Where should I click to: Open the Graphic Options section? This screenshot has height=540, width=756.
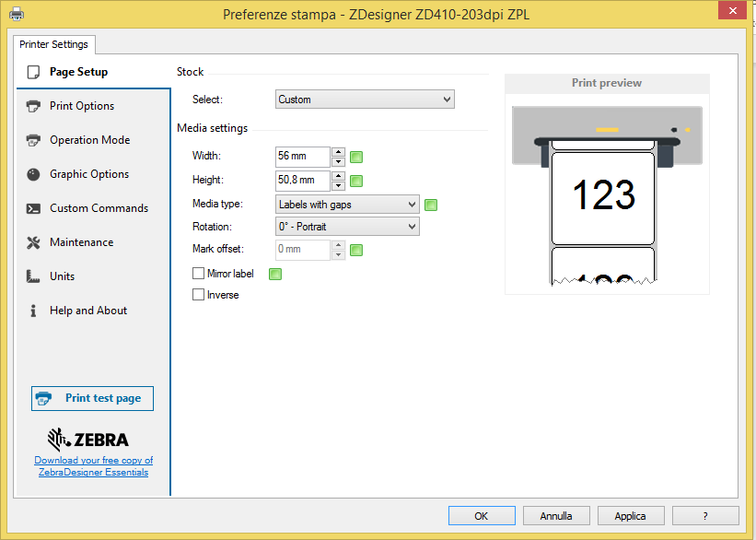pyautogui.click(x=94, y=174)
